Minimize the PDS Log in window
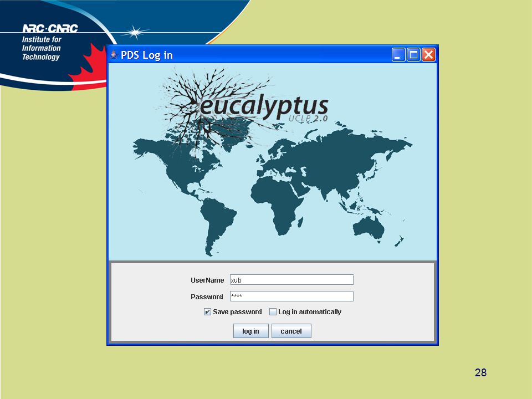The image size is (532, 399). pos(398,55)
